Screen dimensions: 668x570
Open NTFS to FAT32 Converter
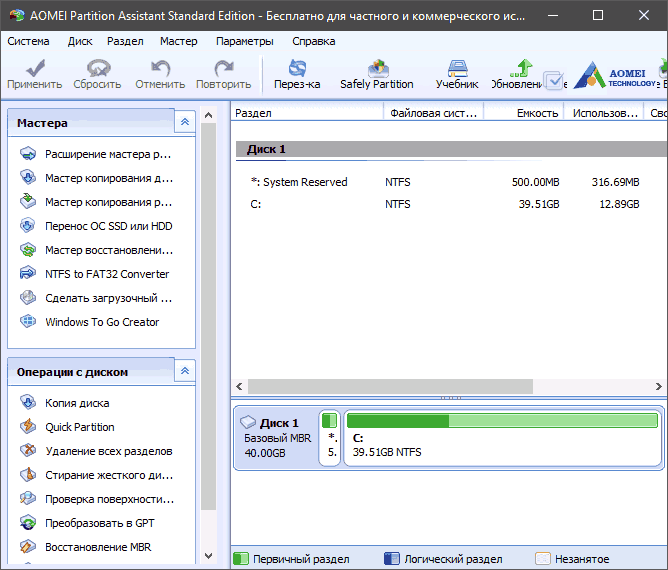pos(95,274)
